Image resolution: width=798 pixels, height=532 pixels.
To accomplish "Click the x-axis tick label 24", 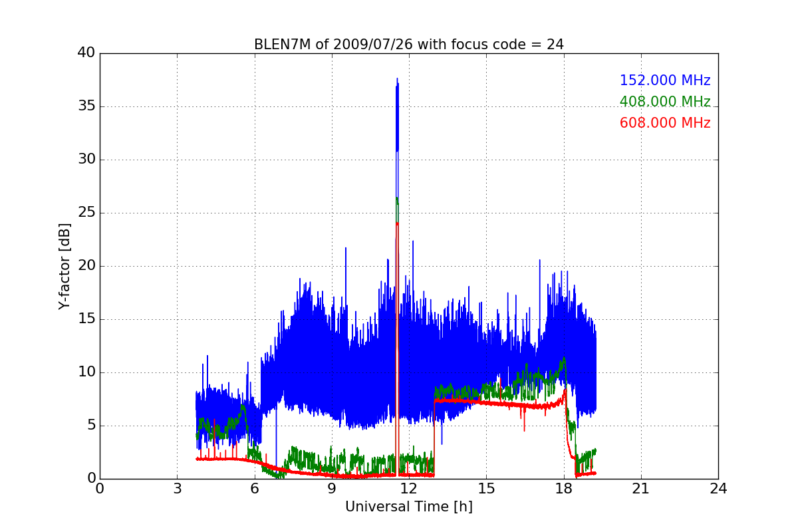I will (x=718, y=489).
